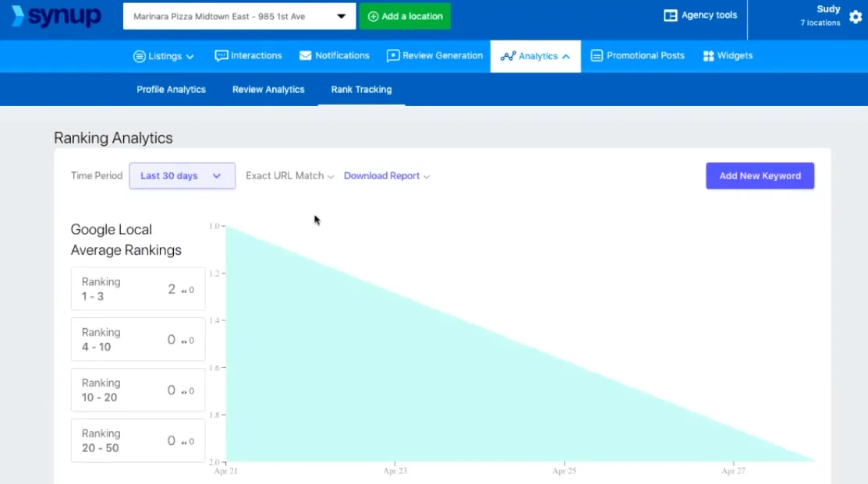The width and height of the screenshot is (868, 484).
Task: Click the Synup logo
Action: tap(56, 16)
